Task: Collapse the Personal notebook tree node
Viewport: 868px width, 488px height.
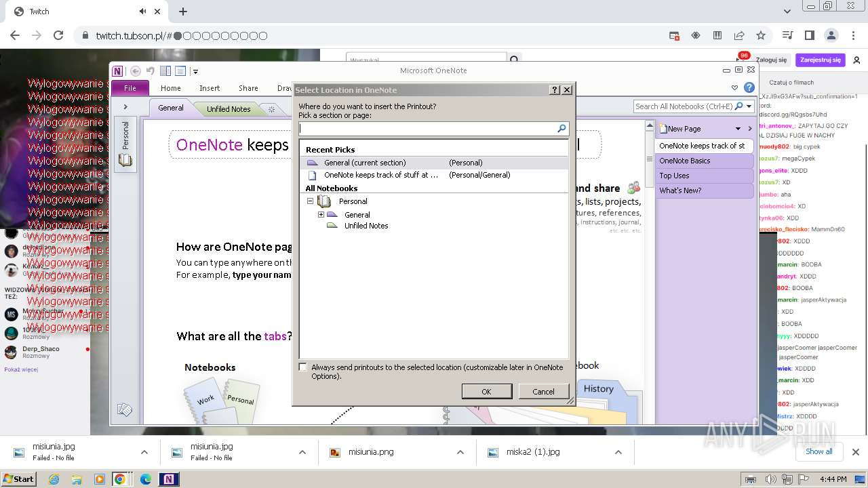Action: tap(311, 201)
